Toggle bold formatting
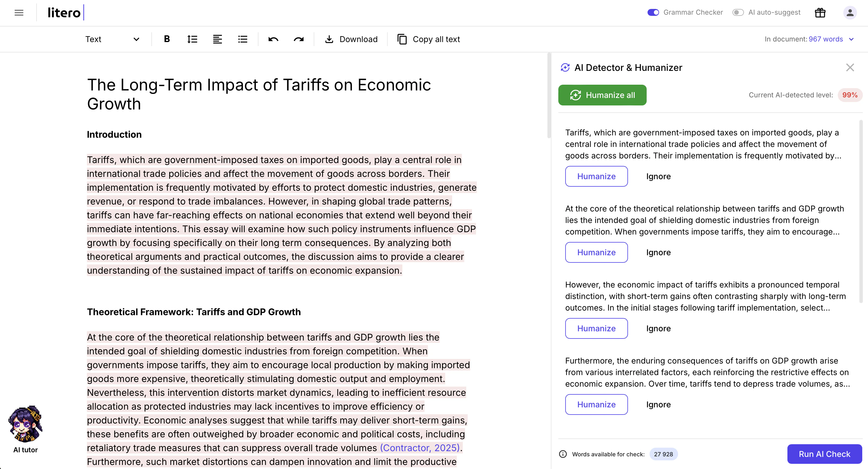868x469 pixels. (x=167, y=39)
